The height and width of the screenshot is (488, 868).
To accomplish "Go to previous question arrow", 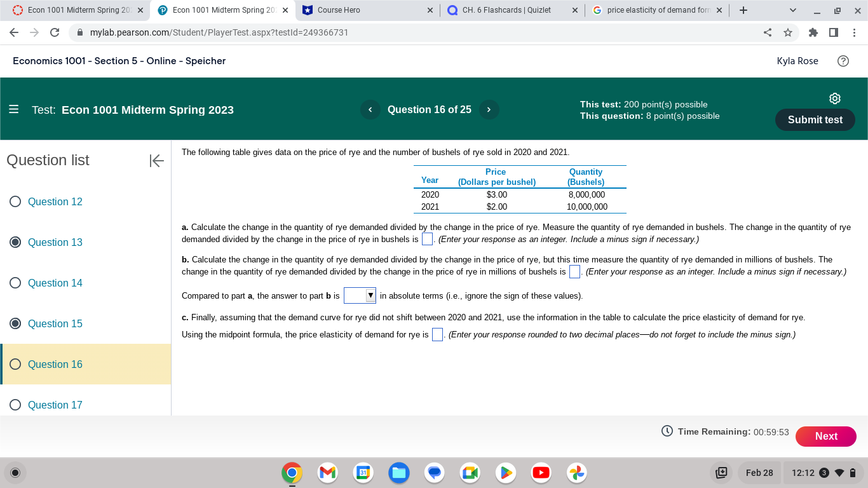I will 370,109.
